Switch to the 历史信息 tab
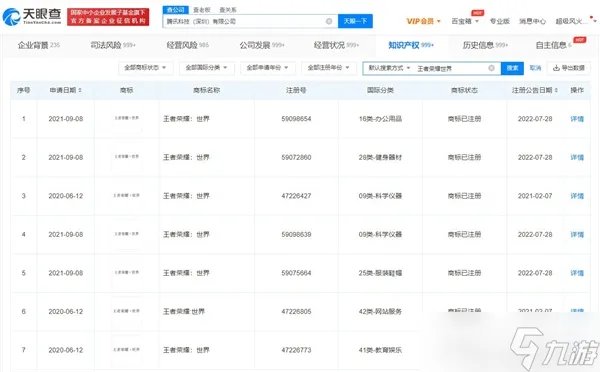 click(x=485, y=45)
